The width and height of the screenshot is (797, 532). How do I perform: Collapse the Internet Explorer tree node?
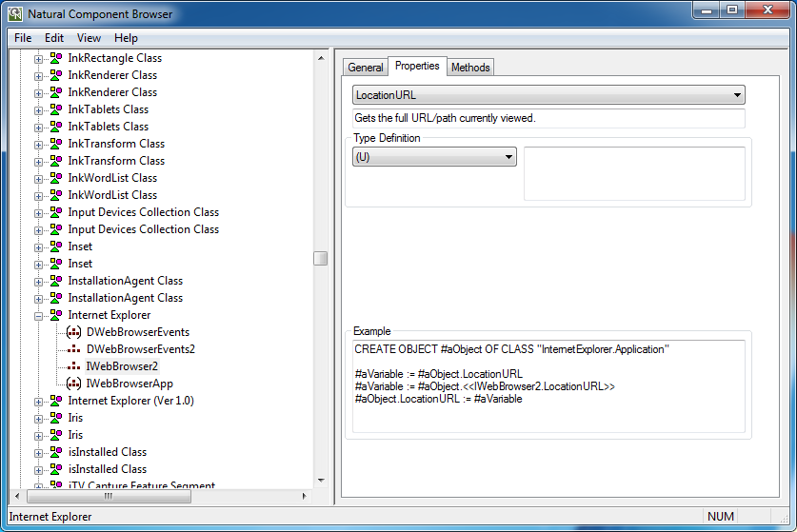(39, 315)
